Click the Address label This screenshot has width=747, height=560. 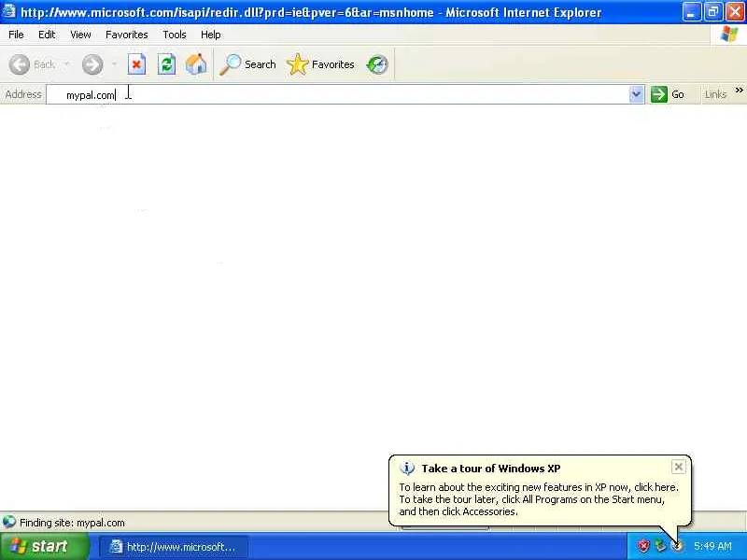pyautogui.click(x=23, y=94)
